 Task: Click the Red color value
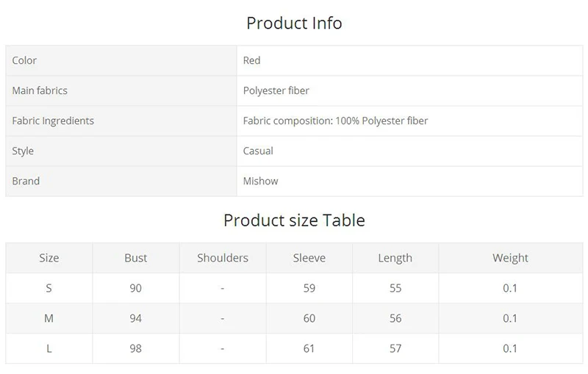(x=251, y=60)
